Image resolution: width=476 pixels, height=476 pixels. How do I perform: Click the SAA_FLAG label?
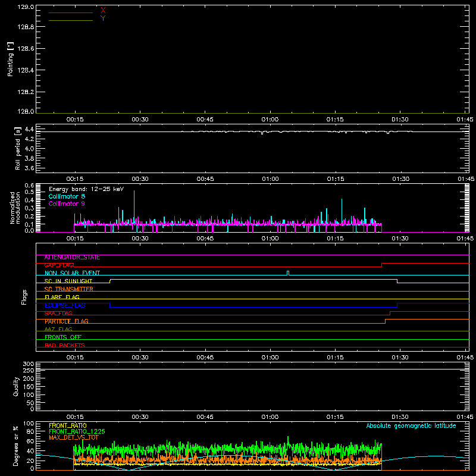tap(58, 314)
